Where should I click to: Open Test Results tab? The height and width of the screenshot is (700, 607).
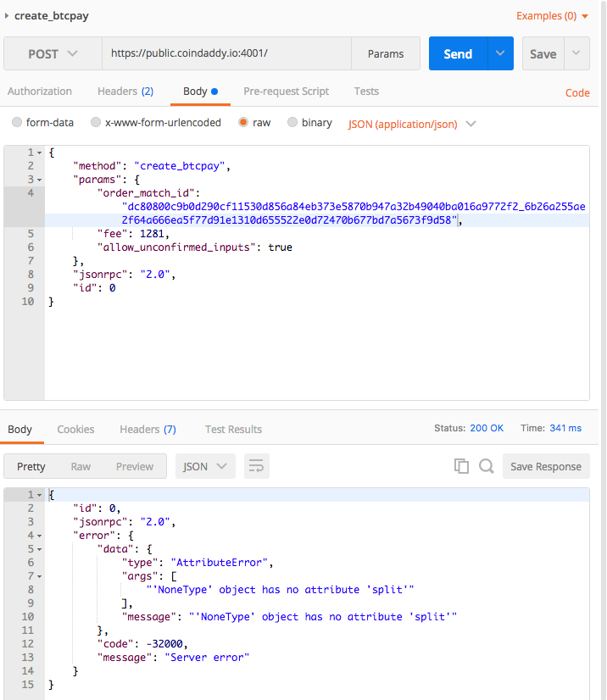point(234,429)
